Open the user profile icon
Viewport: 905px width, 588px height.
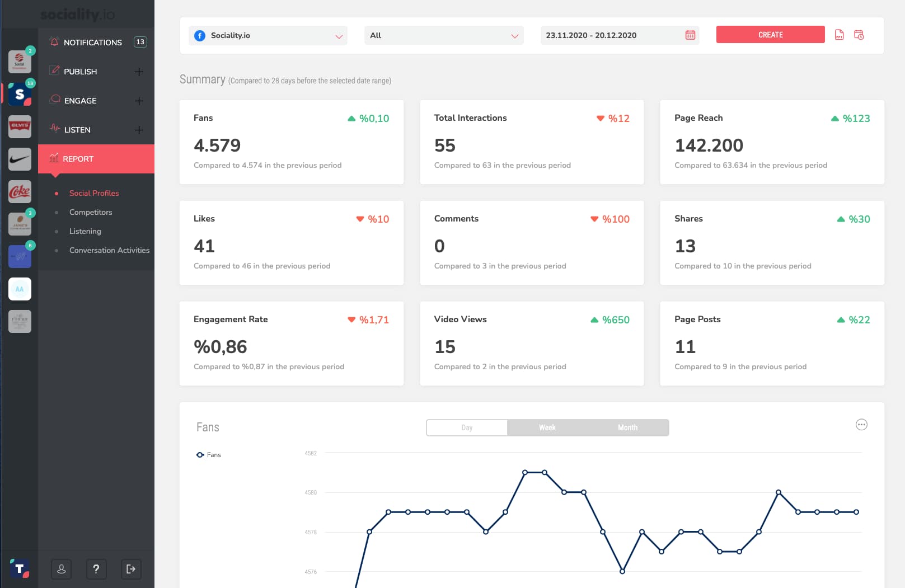pos(62,569)
